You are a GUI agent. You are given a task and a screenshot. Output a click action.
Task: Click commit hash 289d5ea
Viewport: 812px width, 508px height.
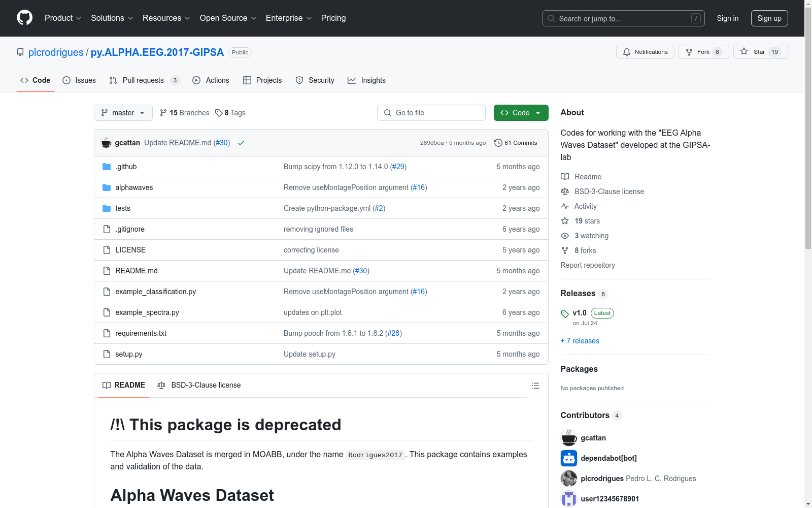click(x=432, y=143)
